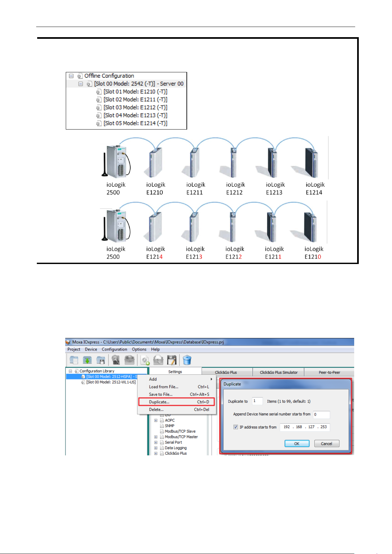The height and width of the screenshot is (554, 392).
Task: Click the grey globe network toolbar icon
Action: coord(129,360)
